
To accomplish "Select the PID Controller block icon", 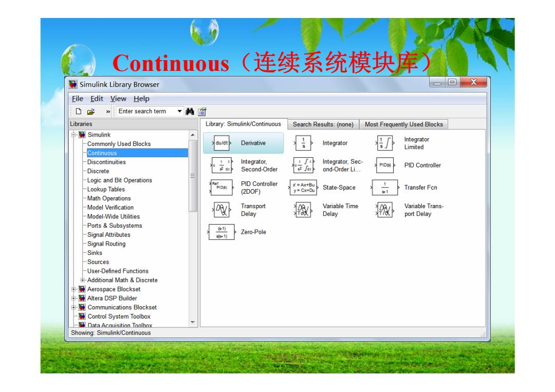I will point(385,165).
